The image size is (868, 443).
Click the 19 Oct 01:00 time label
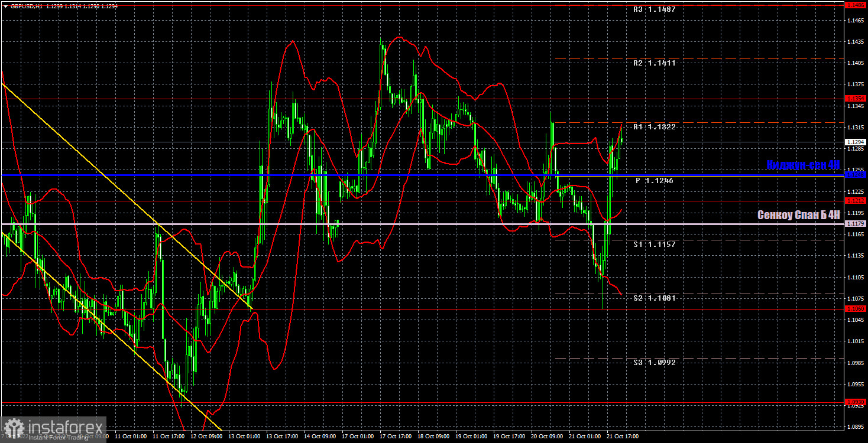[471, 437]
